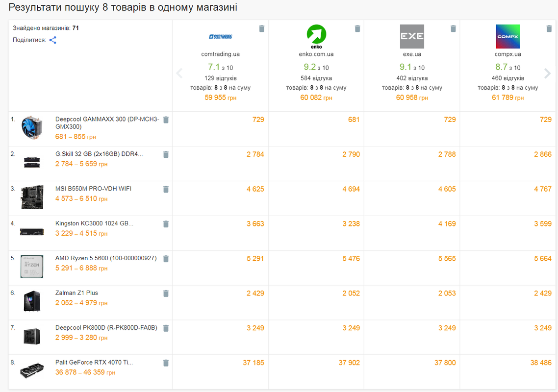This screenshot has width=558, height=392.
Task: Click total sum 60 082 грн for enko.com.ua
Action: [x=316, y=98]
